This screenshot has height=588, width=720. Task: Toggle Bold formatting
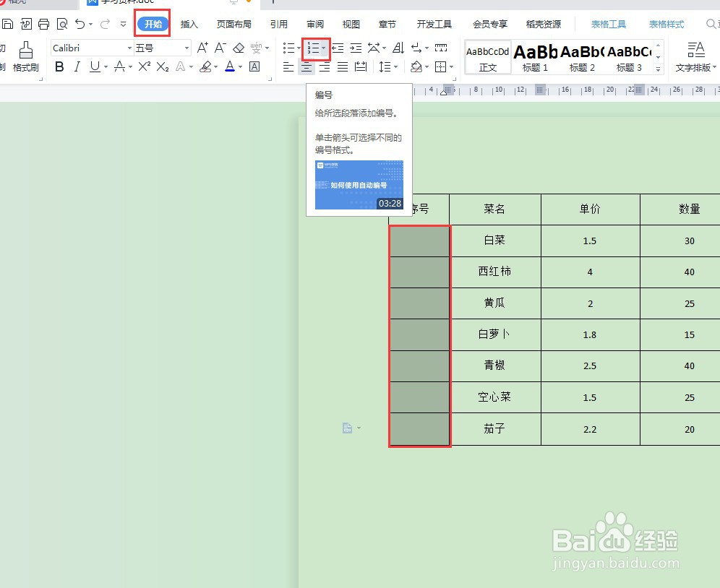(60, 66)
